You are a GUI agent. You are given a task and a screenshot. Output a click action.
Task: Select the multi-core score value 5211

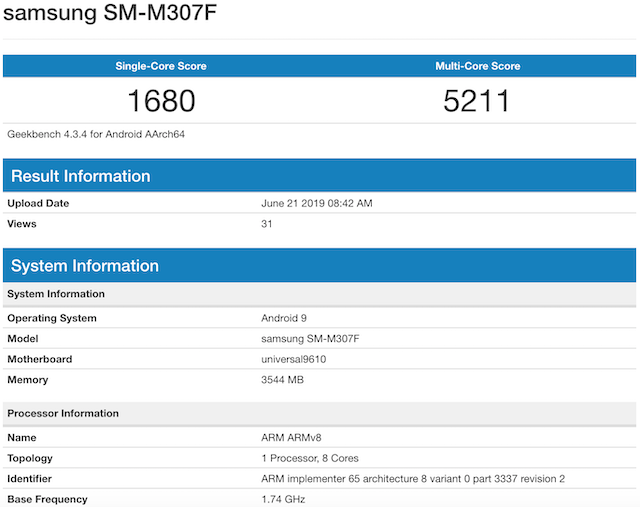click(477, 100)
